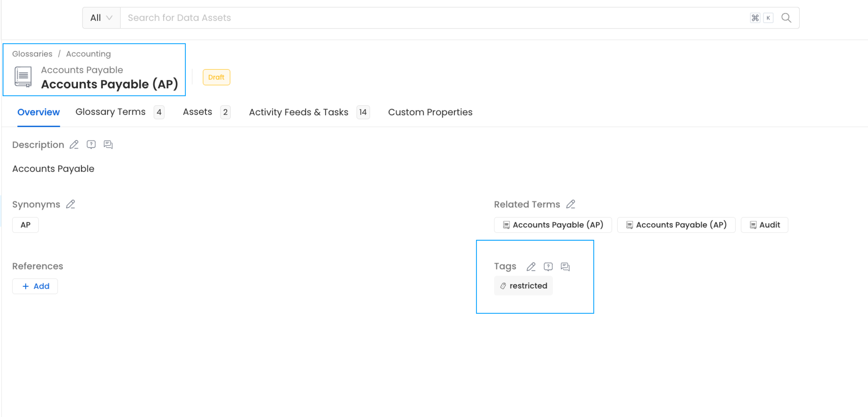Edit Tags using the pencil icon

pos(531,266)
